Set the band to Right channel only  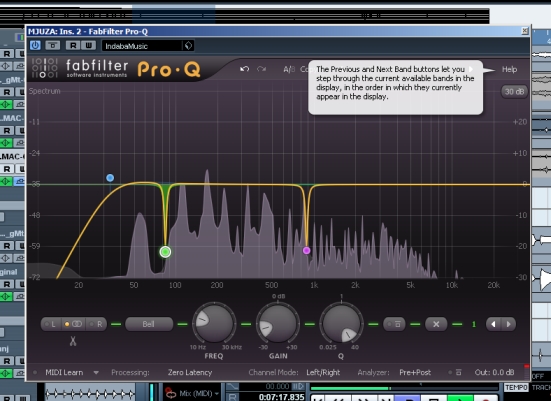tap(97, 324)
